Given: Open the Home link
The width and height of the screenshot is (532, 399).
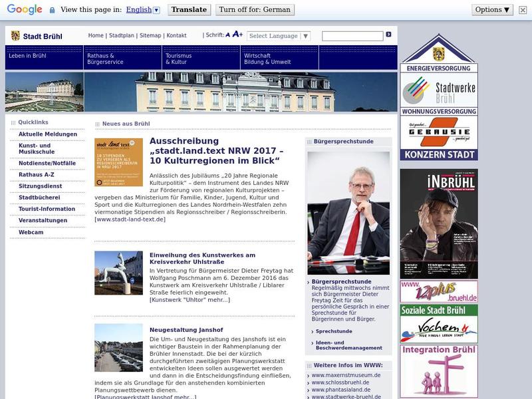Looking at the screenshot, I should 96,35.
